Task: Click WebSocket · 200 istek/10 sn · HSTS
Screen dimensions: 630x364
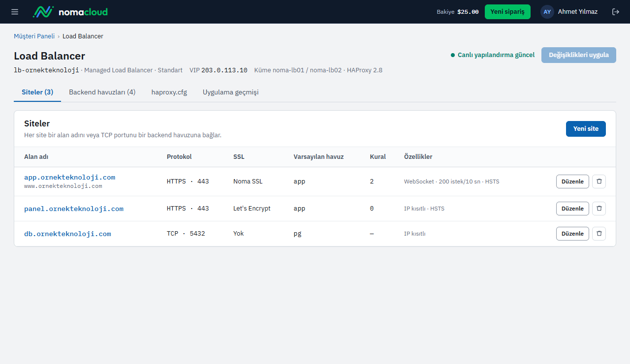Action: pos(452,182)
